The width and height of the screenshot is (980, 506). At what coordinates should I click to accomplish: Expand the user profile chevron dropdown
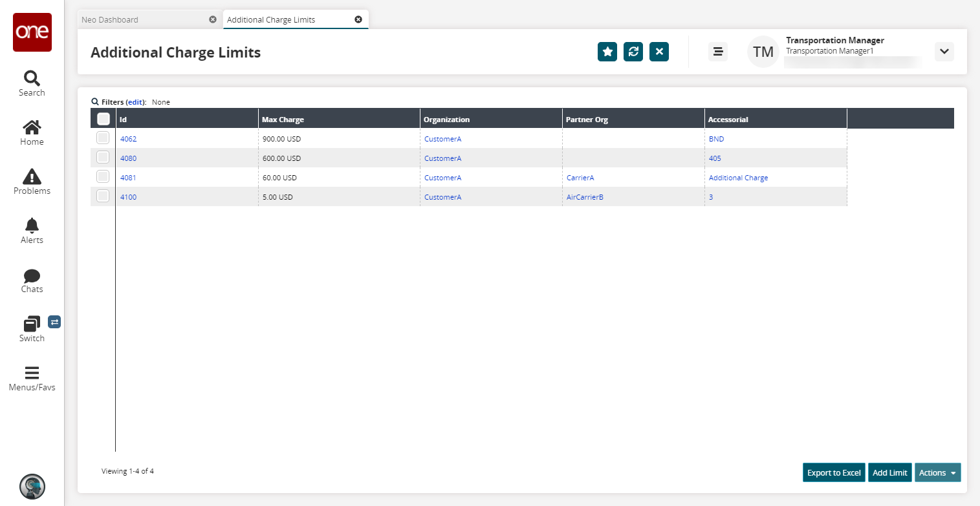pos(944,52)
